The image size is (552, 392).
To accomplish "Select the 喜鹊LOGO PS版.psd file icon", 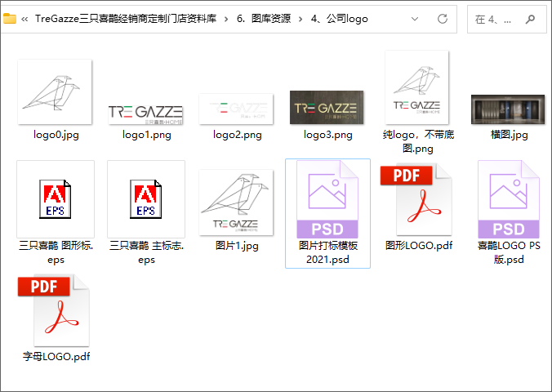I will [x=509, y=199].
